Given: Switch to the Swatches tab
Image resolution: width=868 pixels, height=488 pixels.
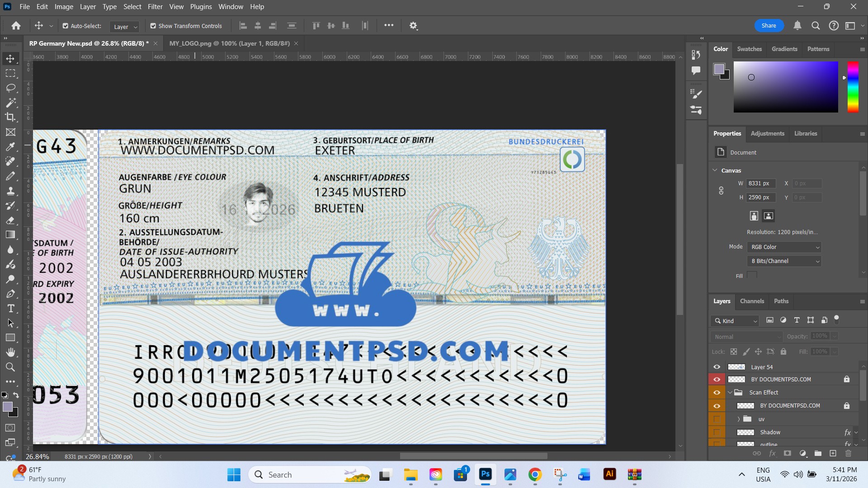Looking at the screenshot, I should [x=749, y=49].
